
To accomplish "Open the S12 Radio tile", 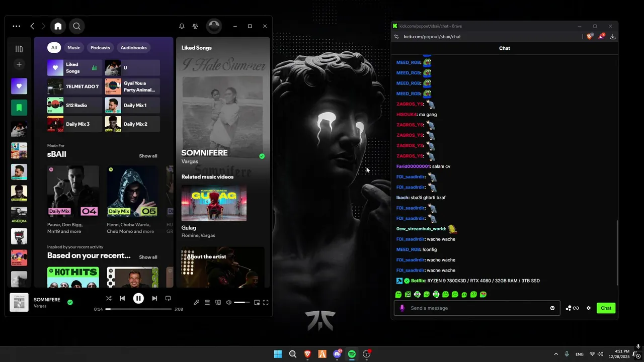I will tap(74, 106).
